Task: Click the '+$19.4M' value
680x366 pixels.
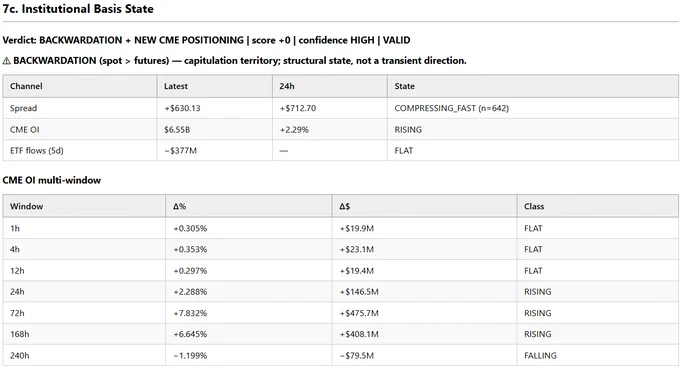Action: coord(356,271)
